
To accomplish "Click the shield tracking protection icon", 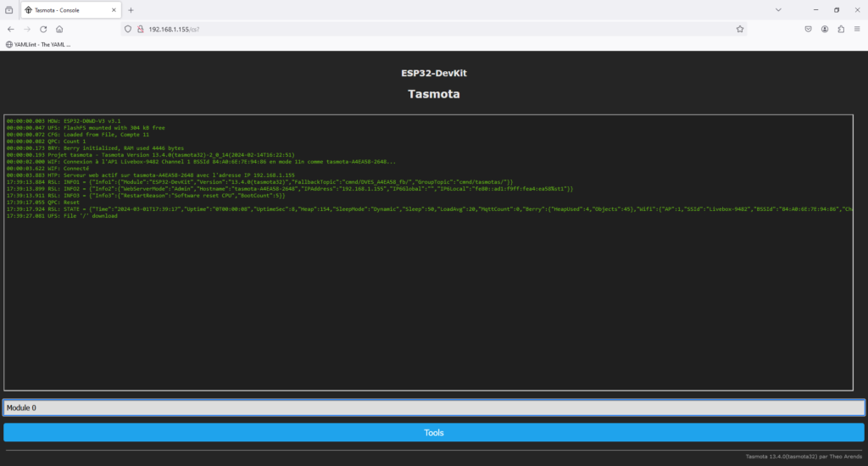I will click(128, 30).
